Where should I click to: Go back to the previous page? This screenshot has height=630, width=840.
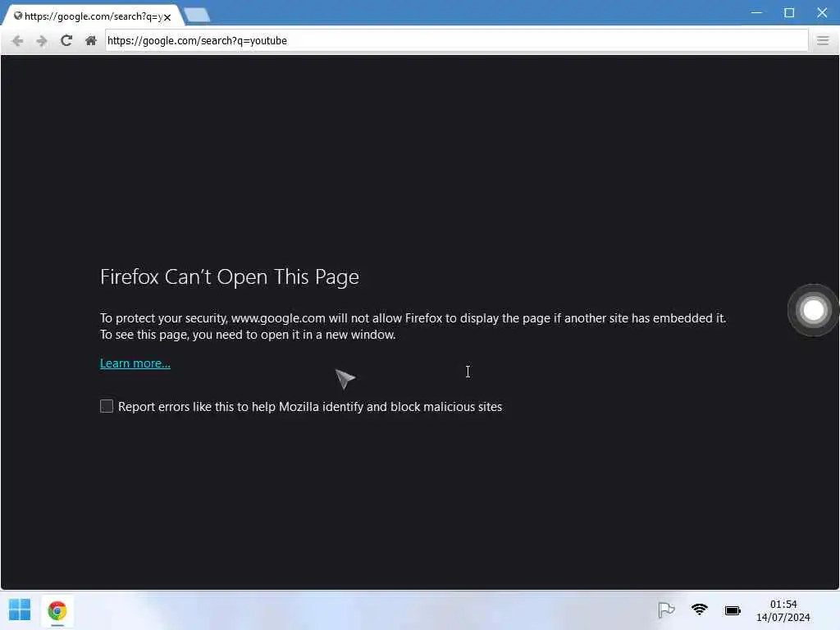tap(17, 41)
